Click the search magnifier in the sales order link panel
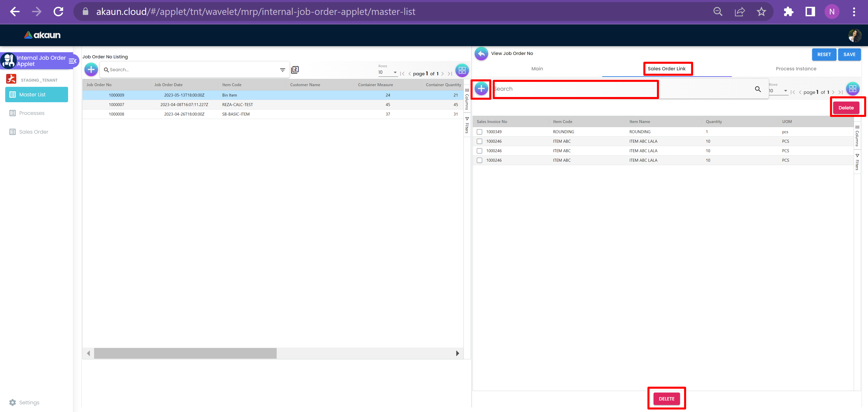Screen dimensions: 868x412 coord(757,89)
